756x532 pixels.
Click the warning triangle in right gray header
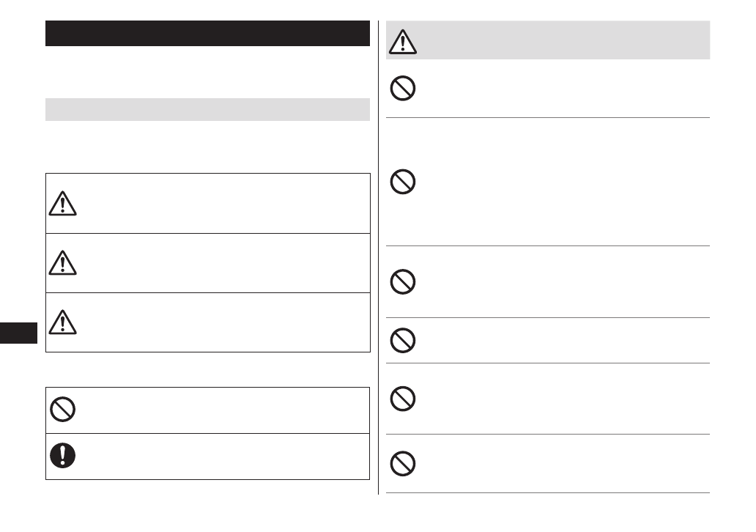[402, 41]
